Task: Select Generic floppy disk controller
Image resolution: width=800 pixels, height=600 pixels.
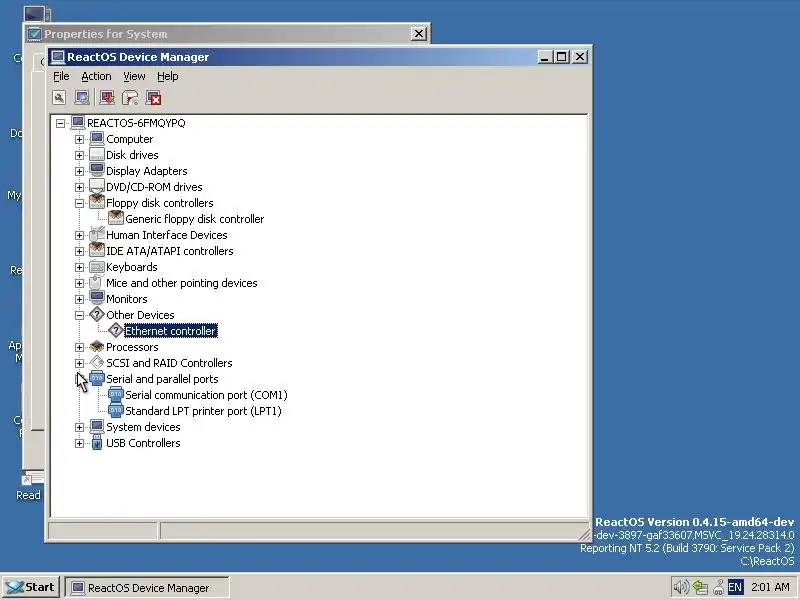Action: point(194,219)
